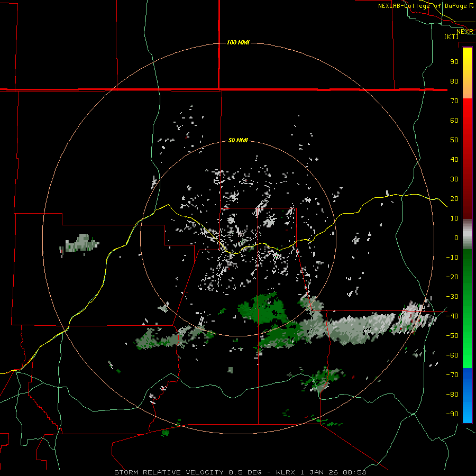The image size is (476, 476).
Task: Click the positive 20 scale value
Action: click(454, 199)
